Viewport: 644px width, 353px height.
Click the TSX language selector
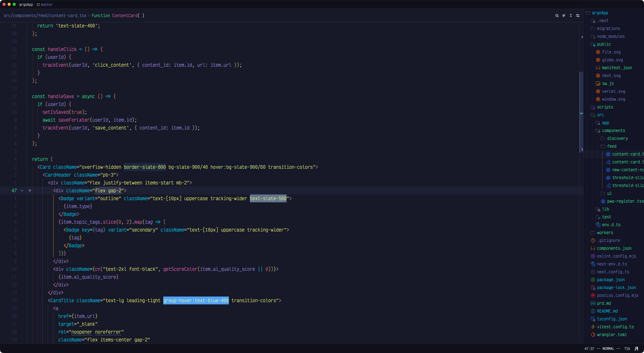(627, 349)
